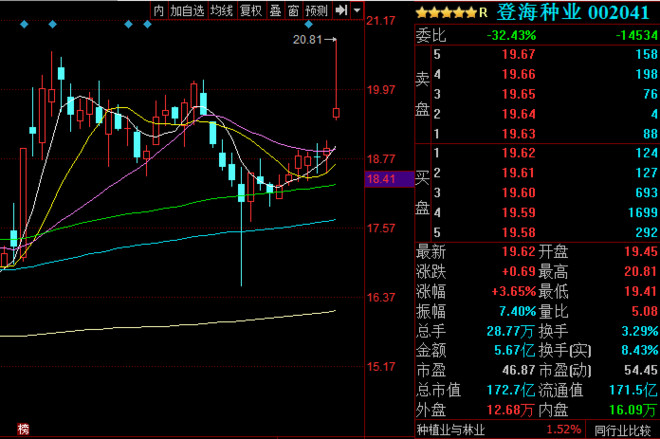Select sell-4 price 19.66

(x=519, y=74)
